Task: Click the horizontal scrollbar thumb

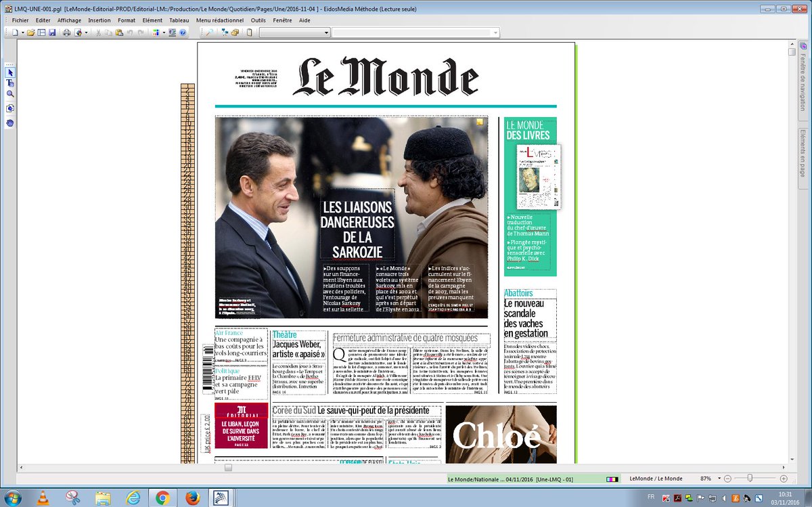Action: pos(228,467)
